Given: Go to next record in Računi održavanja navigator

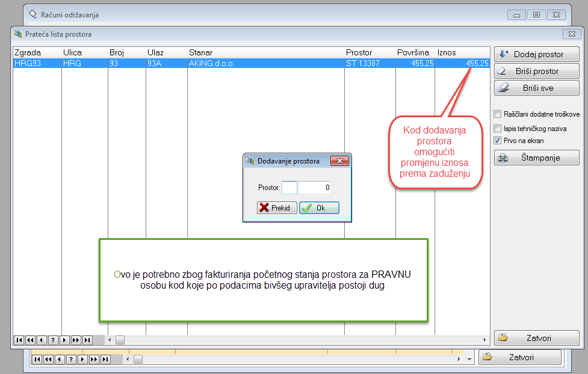Looking at the screenshot, I should tap(82, 360).
